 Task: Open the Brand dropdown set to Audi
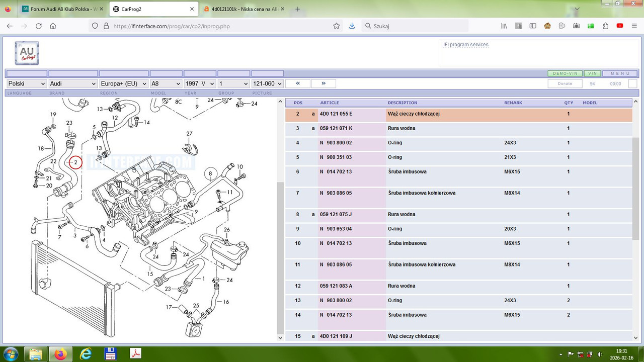pyautogui.click(x=73, y=83)
